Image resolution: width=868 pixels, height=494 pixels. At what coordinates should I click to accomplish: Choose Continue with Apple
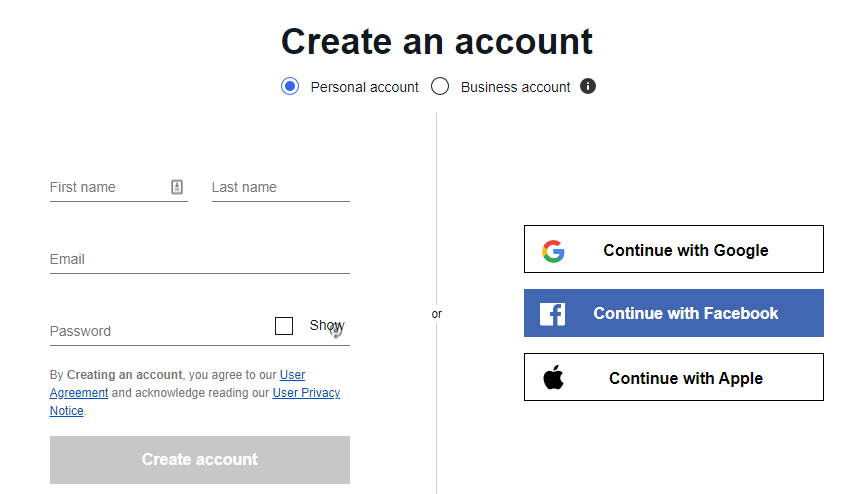(674, 377)
